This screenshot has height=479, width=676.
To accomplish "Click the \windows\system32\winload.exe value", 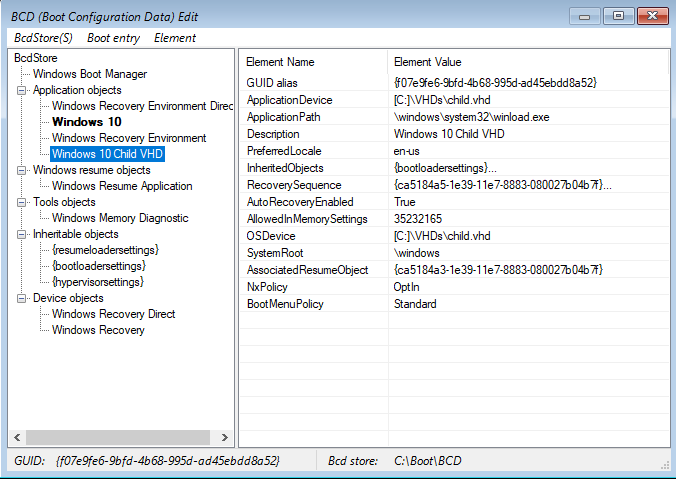I will coord(471,117).
